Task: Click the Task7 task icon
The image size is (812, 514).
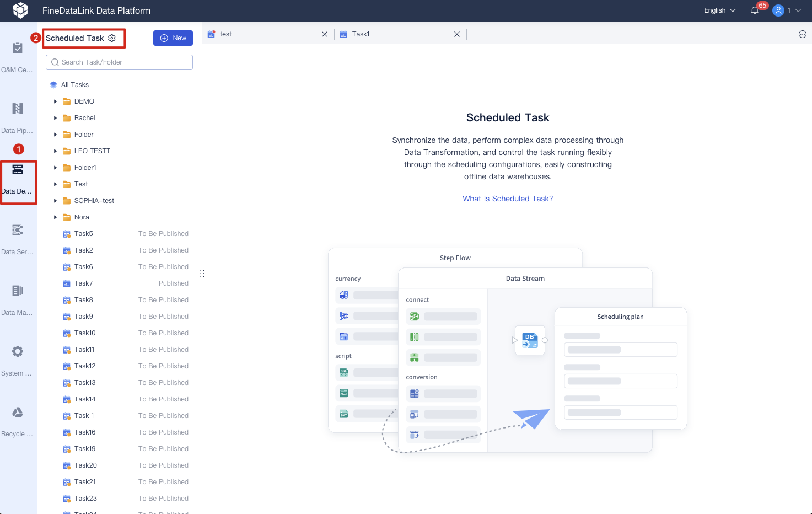Action: [x=67, y=283]
